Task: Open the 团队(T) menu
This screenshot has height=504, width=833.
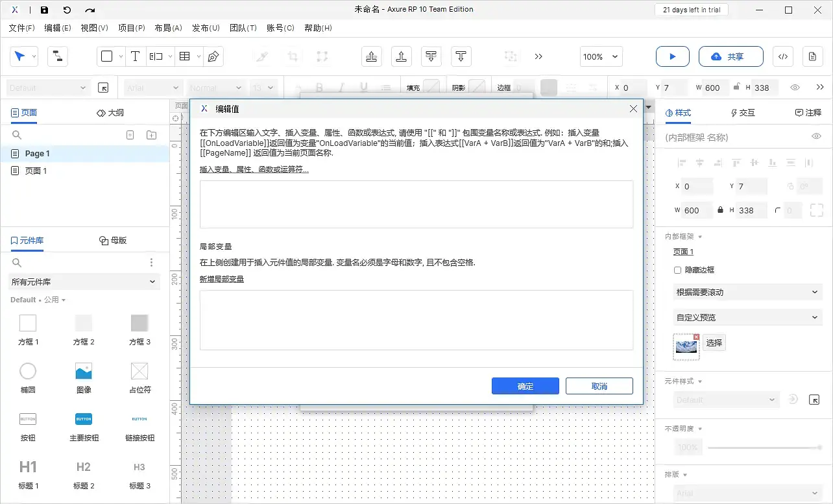Action: tap(244, 28)
